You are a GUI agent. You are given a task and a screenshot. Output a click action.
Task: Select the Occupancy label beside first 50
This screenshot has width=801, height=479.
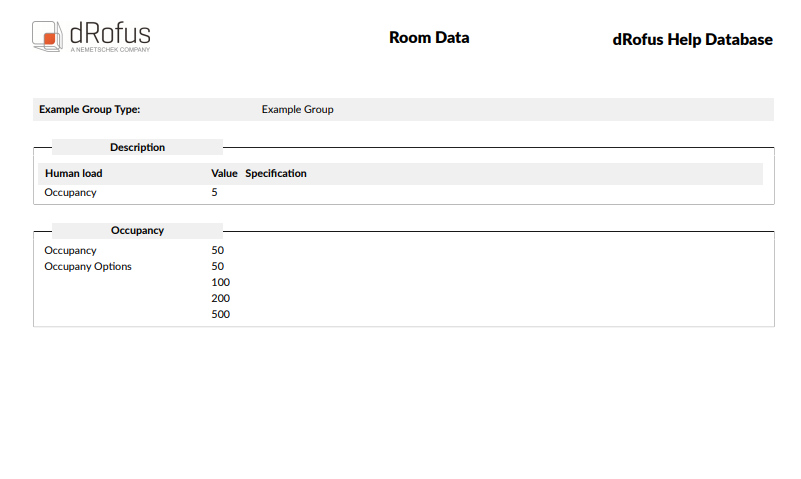tap(70, 250)
